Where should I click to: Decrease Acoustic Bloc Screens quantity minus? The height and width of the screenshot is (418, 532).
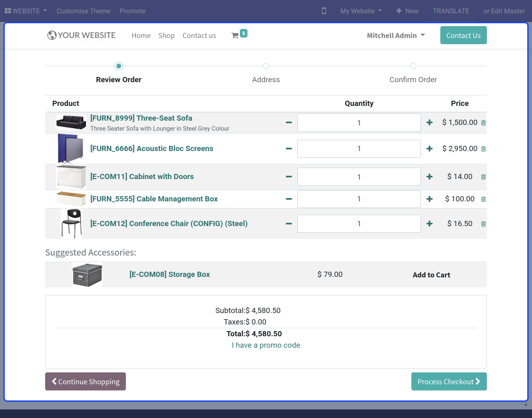click(289, 149)
